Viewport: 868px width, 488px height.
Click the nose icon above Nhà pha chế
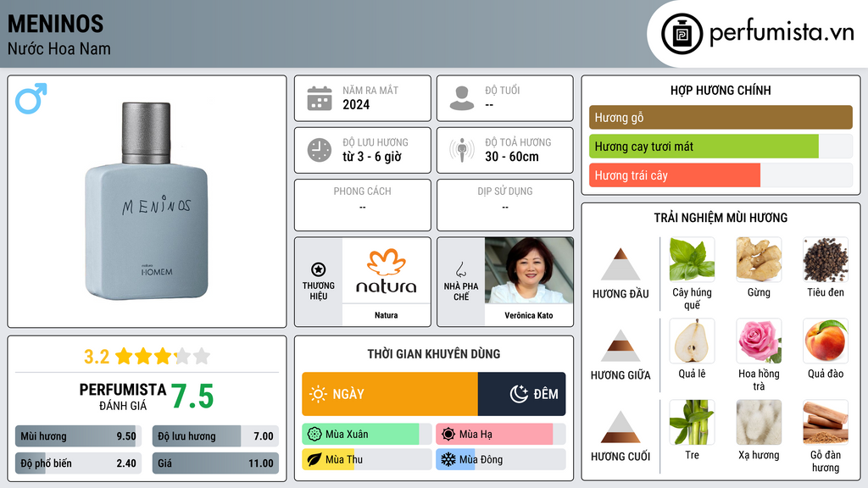pyautogui.click(x=460, y=269)
